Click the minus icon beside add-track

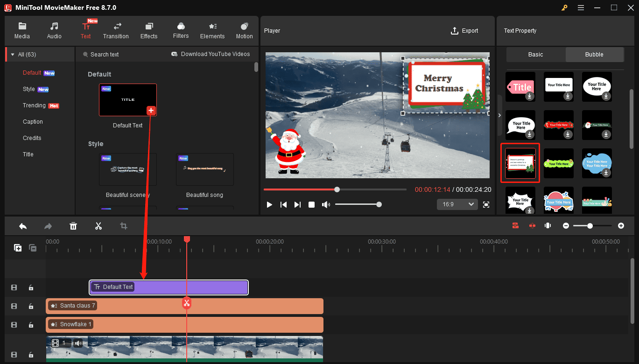point(33,248)
